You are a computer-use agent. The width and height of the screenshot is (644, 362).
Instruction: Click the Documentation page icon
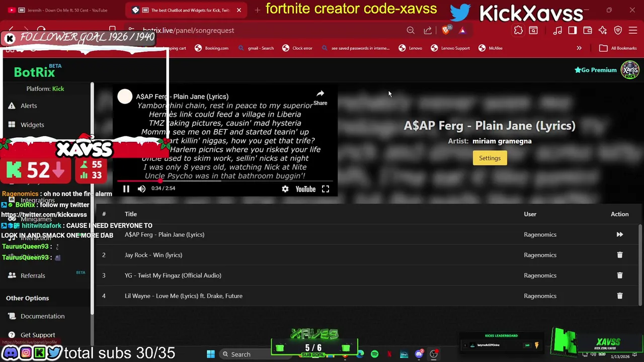click(x=12, y=316)
